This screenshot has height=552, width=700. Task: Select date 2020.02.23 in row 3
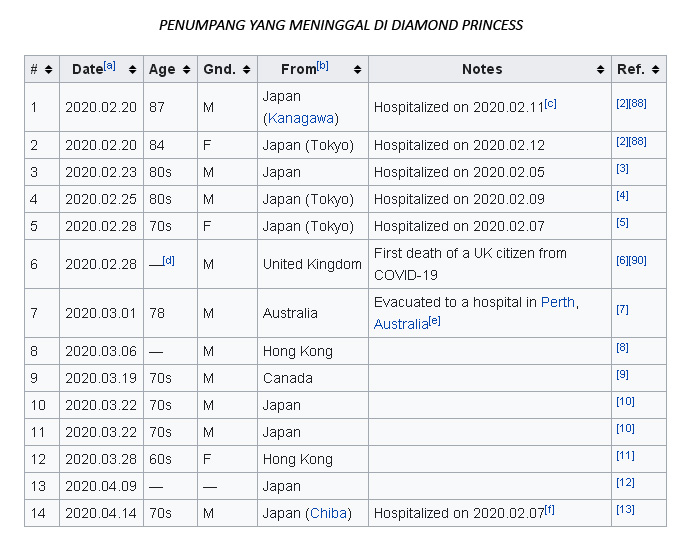(101, 172)
